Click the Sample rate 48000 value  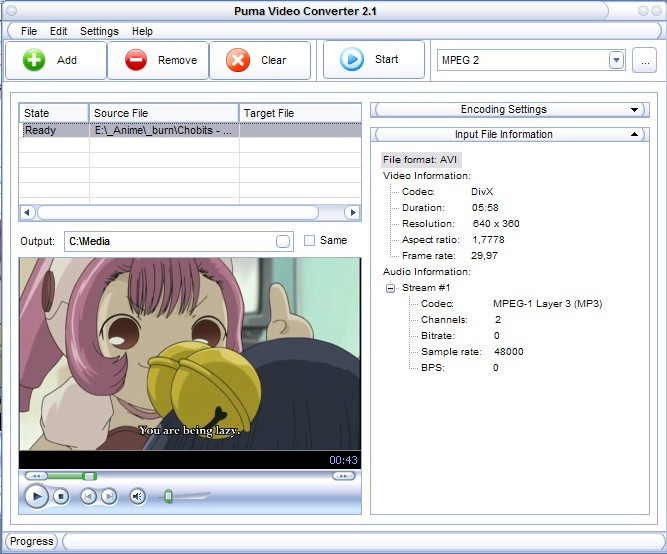(x=509, y=352)
